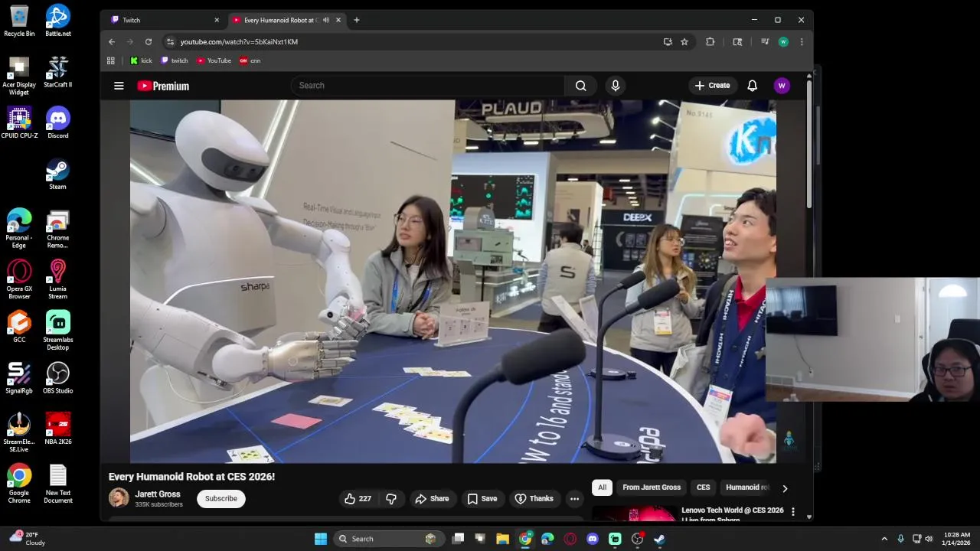Click the Jarett Gross channel name
This screenshot has height=551, width=980.
158,494
